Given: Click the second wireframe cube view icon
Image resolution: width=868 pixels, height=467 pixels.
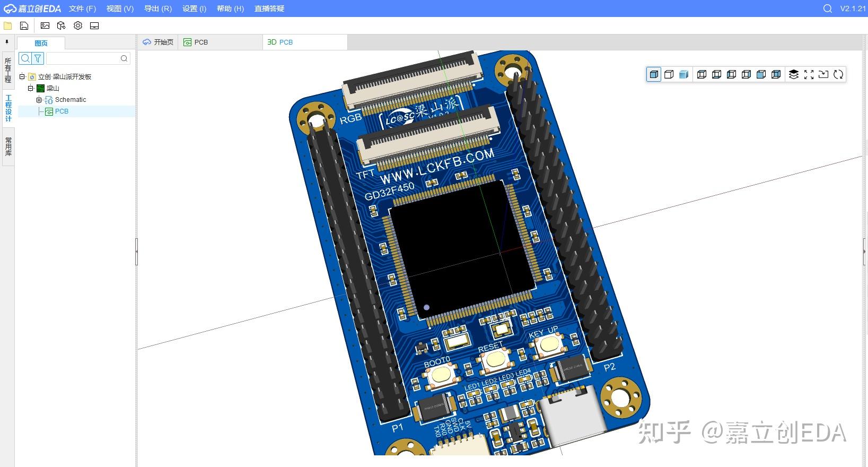Looking at the screenshot, I should [x=716, y=74].
